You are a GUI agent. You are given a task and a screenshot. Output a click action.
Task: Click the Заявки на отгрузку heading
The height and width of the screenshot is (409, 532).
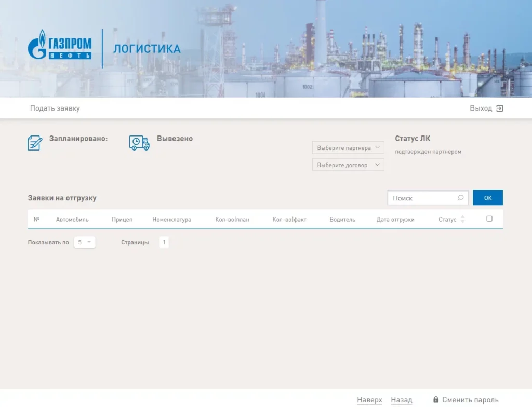[62, 198]
